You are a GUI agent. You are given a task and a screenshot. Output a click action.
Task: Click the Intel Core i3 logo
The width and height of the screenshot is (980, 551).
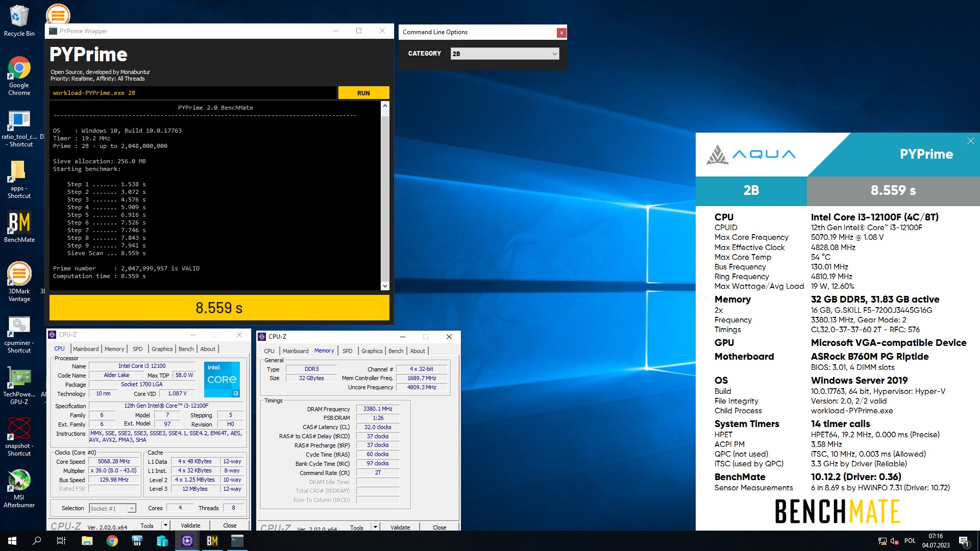coord(222,379)
